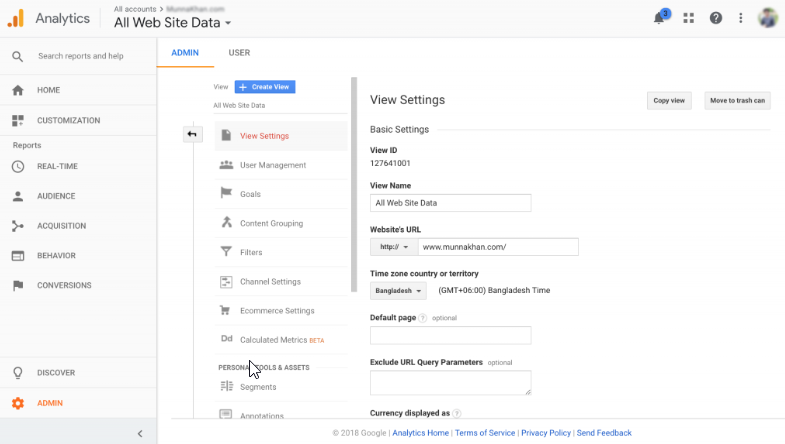
Task: Switch to the USER tab
Action: coord(239,52)
